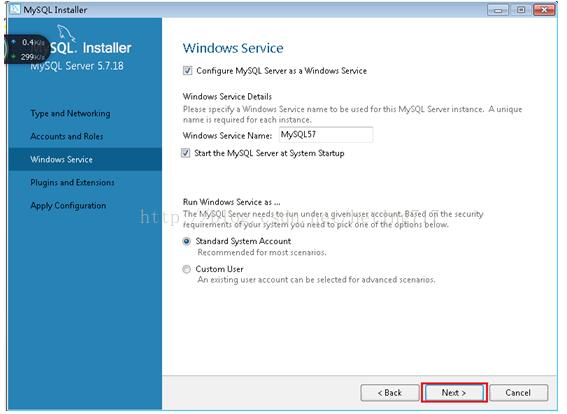567x414 pixels.
Task: Open Plugins and Extensions step
Action: (72, 182)
